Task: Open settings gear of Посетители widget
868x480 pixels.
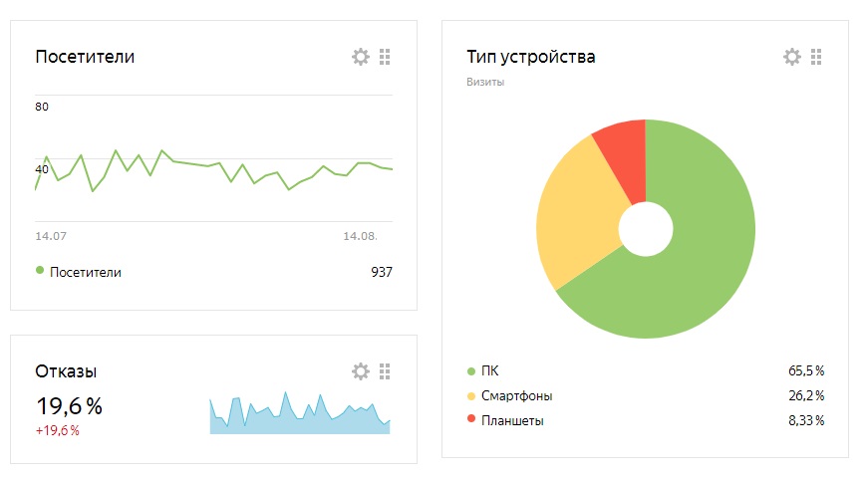Action: 361,57
